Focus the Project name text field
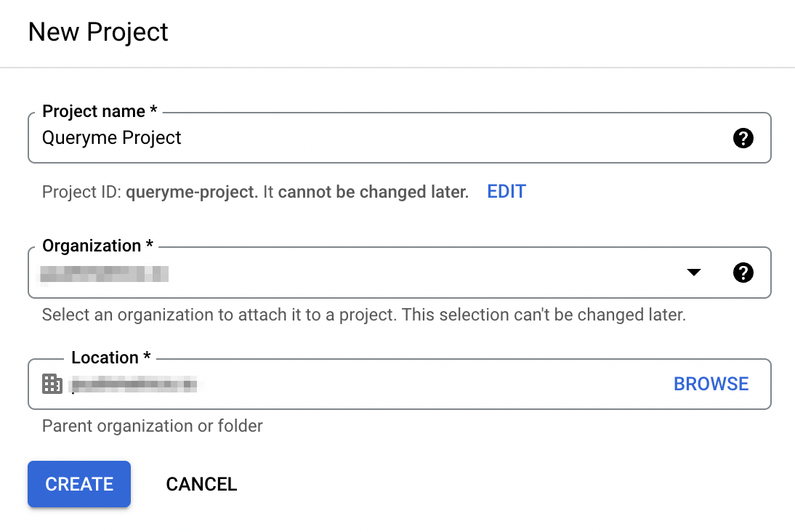This screenshot has width=795, height=532. (x=363, y=138)
